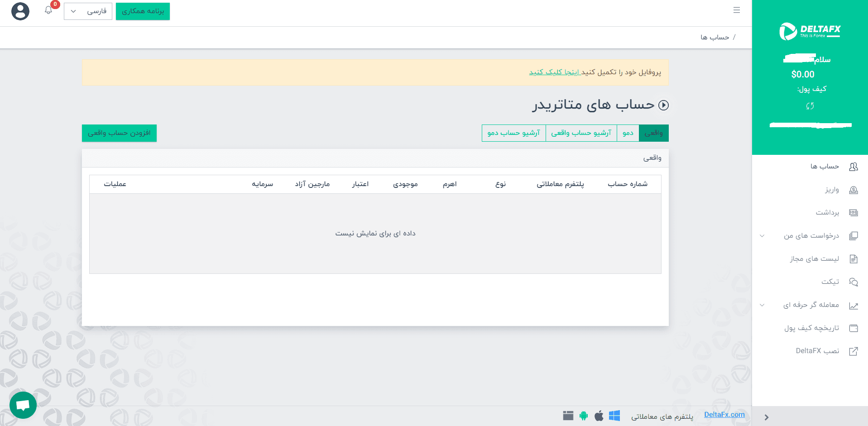The height and width of the screenshot is (426, 868).
Task: Switch to آرشیو حساب واقعی tab
Action: [x=581, y=133]
